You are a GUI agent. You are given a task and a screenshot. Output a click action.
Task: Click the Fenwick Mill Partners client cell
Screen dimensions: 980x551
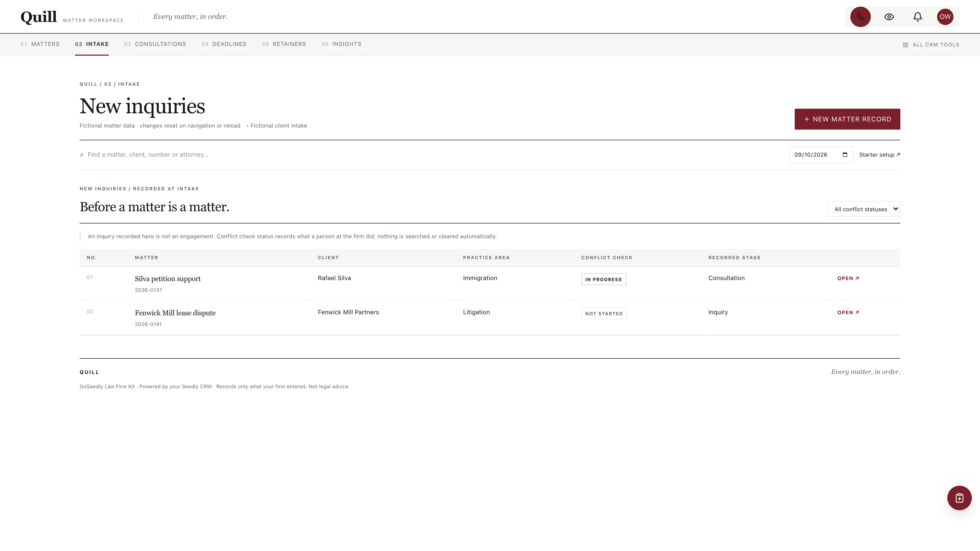[348, 312]
